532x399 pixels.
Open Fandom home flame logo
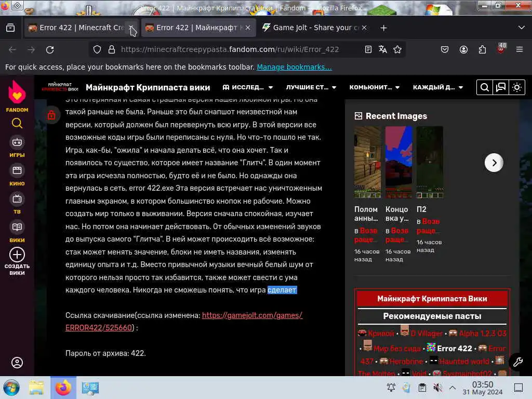pos(17,92)
